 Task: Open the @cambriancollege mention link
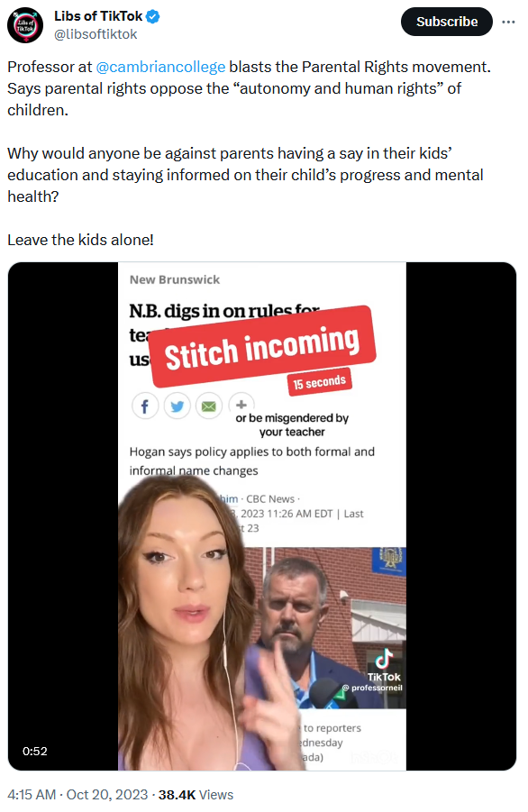click(160, 67)
